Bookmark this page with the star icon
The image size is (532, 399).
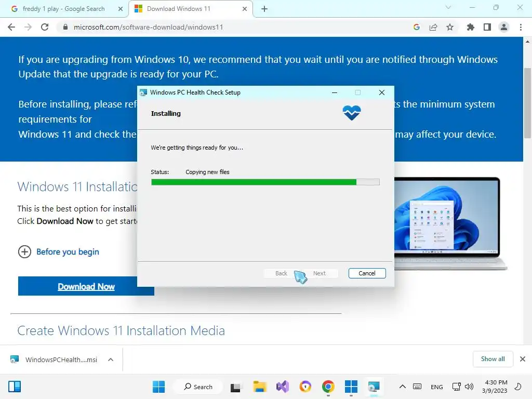click(450, 27)
